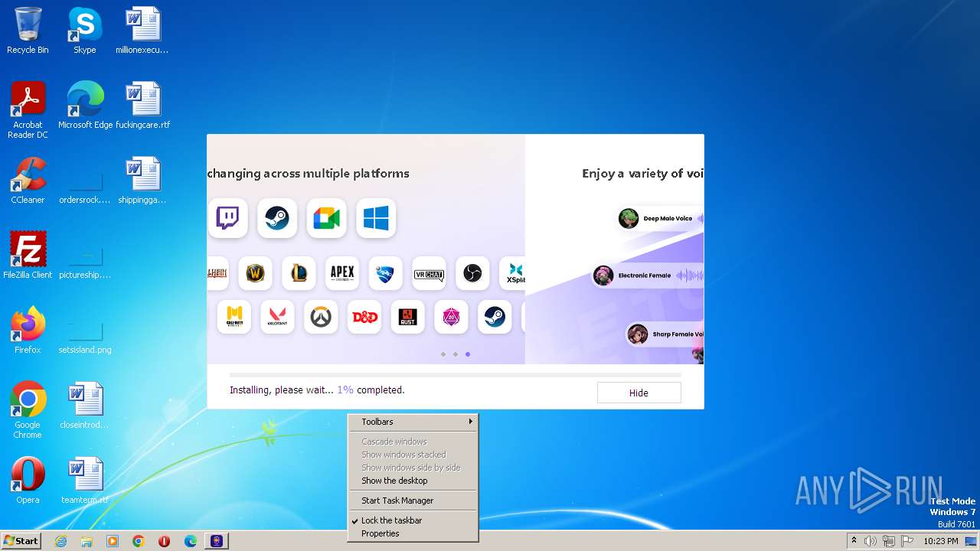Screen dimensions: 980x551
Task: Start Task Manager from context menu
Action: click(413, 500)
